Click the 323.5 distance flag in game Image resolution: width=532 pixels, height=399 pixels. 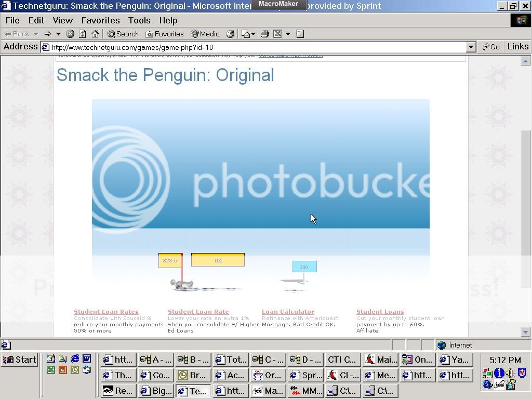tap(170, 261)
